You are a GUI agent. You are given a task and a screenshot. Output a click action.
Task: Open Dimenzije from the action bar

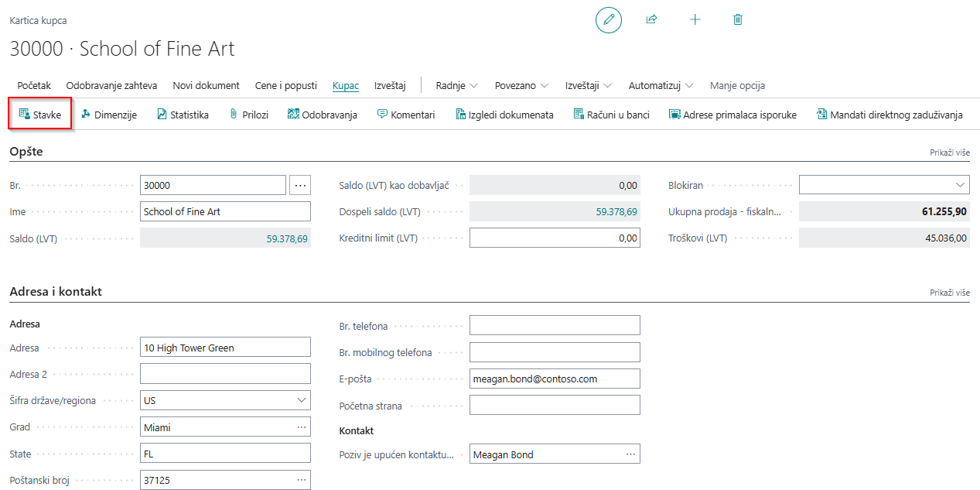point(109,115)
